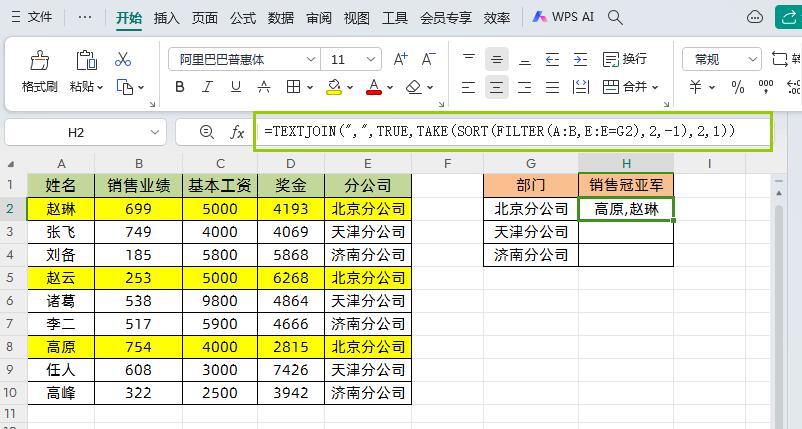
Task: Toggle Bold formatting
Action: [180, 87]
